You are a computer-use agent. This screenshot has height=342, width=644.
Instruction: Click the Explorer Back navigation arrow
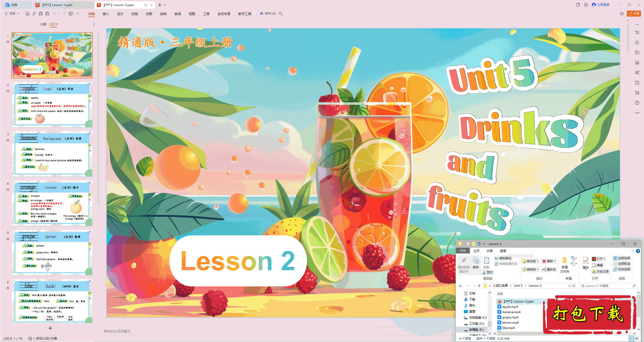pyautogui.click(x=461, y=286)
